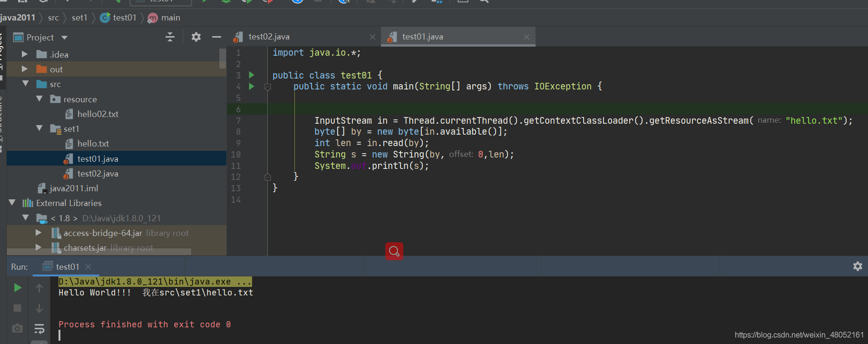Viewport: 868px width, 344px height.
Task: Click 'Process finished with exit code 0' text
Action: pyautogui.click(x=145, y=324)
